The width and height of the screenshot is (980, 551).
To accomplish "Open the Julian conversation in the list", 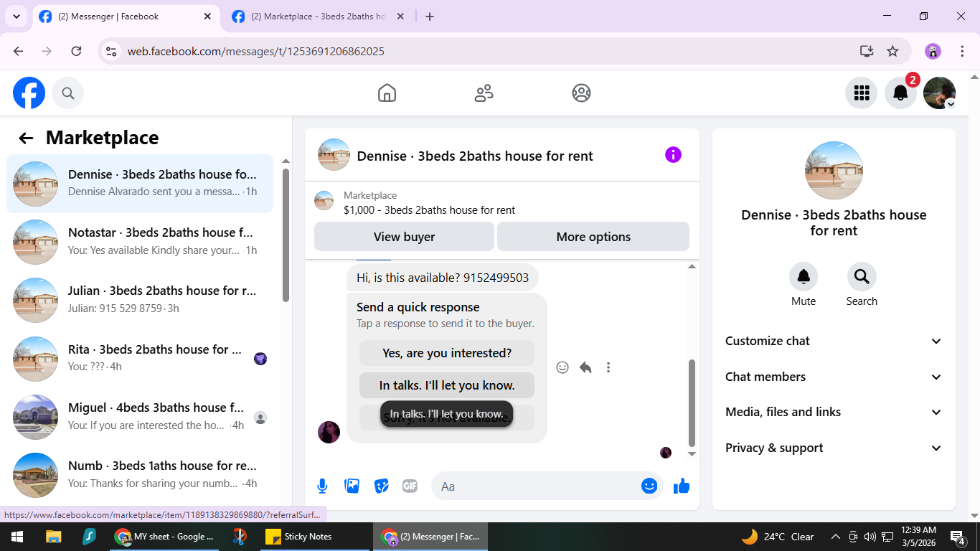I will click(140, 300).
